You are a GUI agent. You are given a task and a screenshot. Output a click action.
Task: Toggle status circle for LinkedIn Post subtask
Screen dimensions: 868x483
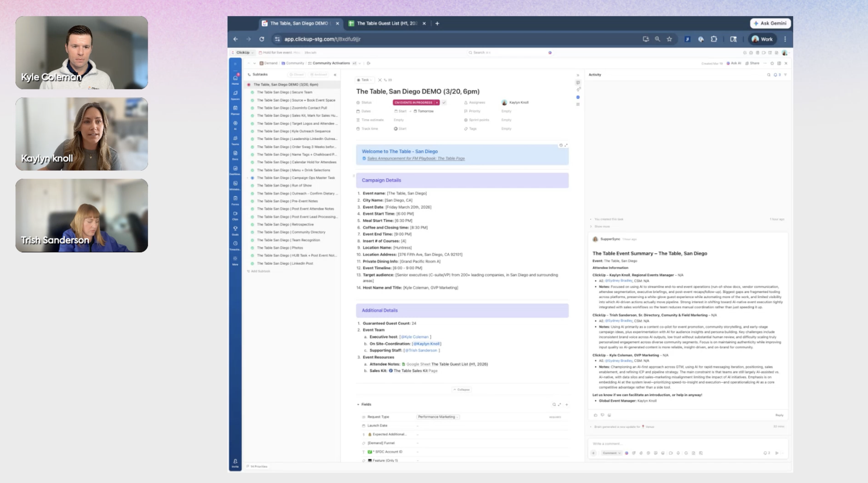coord(252,264)
